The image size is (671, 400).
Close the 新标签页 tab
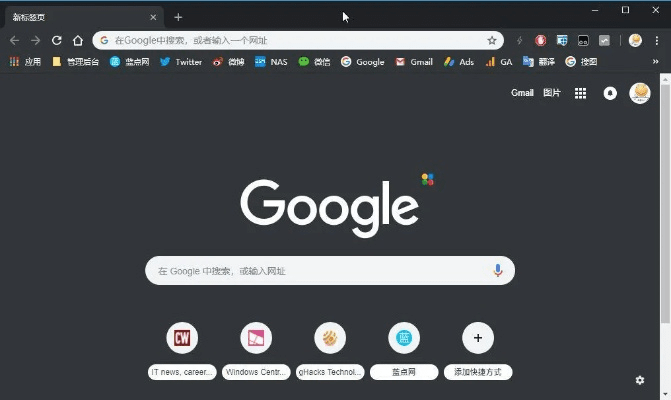click(x=153, y=18)
